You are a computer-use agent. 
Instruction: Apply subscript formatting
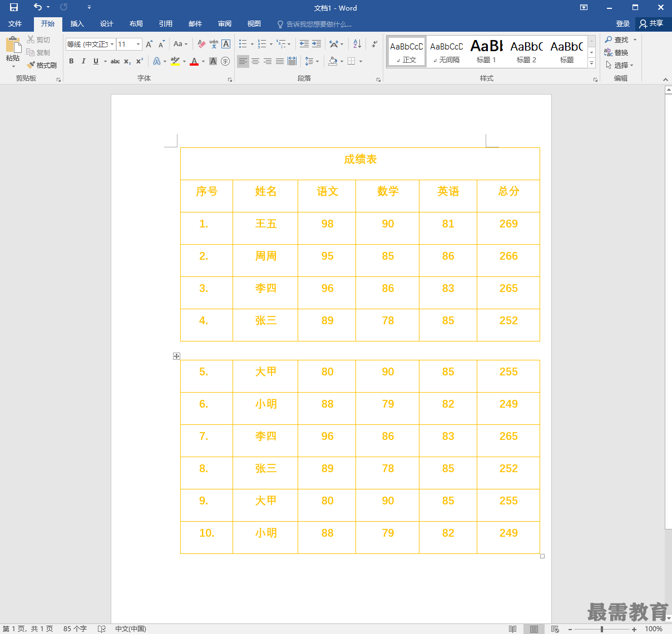(127, 61)
